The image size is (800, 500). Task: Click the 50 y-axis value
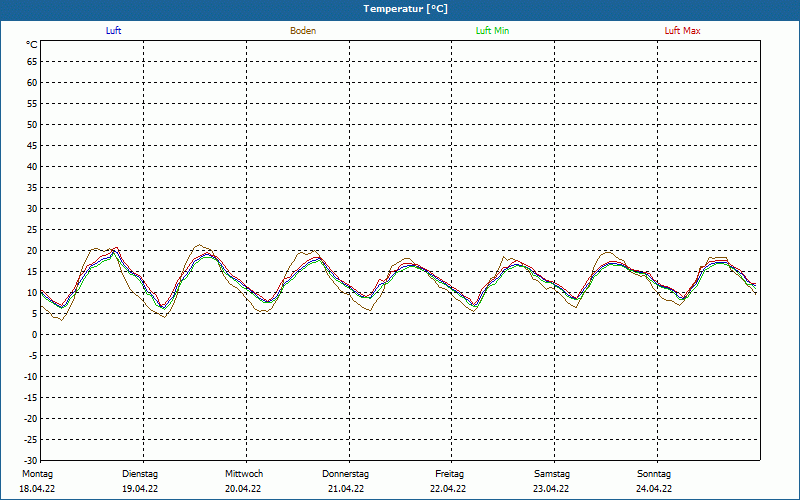[x=32, y=124]
